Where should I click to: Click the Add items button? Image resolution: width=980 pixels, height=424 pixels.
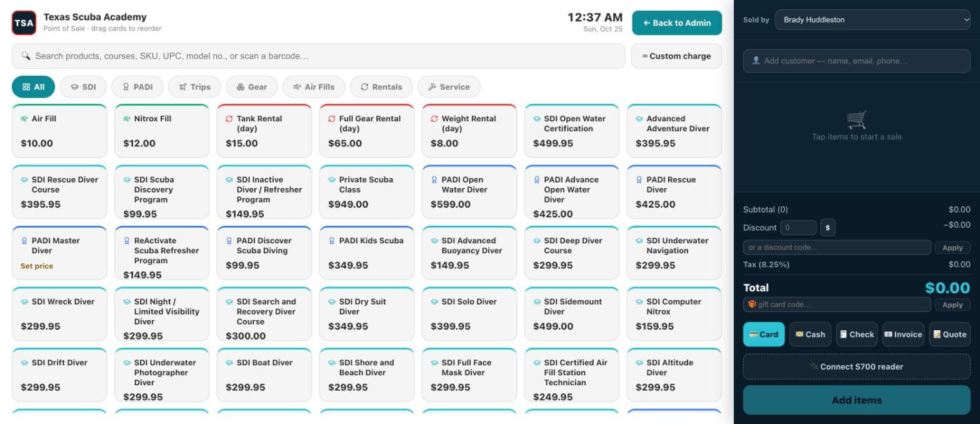(857, 400)
